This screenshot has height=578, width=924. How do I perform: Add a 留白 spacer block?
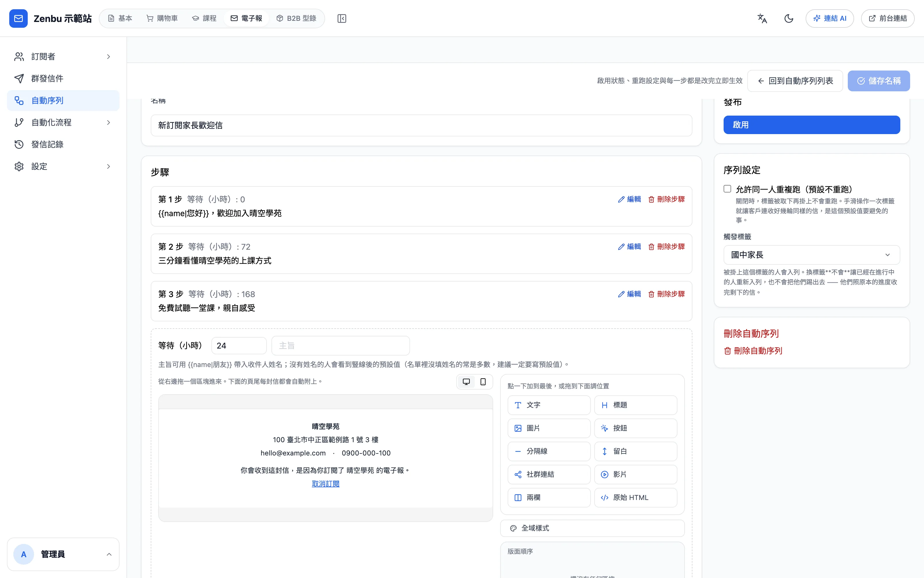636,451
